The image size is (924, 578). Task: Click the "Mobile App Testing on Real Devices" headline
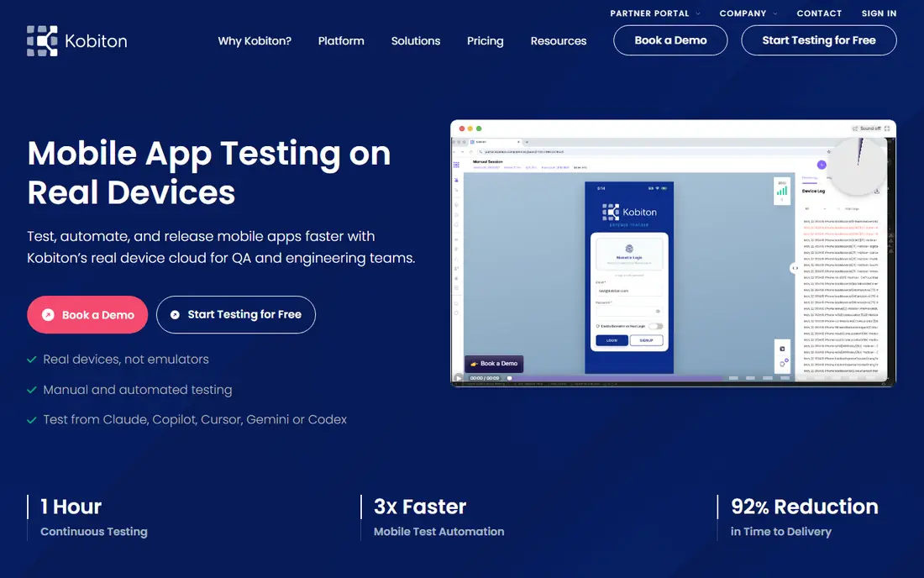209,172
